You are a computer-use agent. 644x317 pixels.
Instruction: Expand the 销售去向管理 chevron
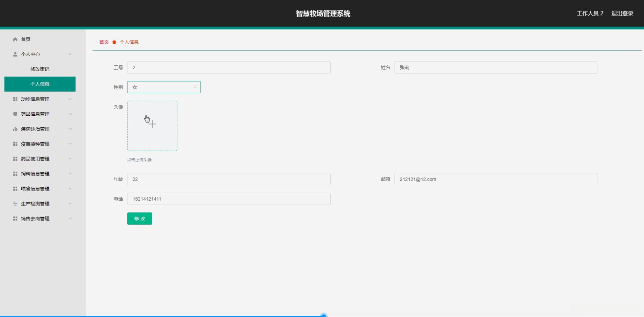pos(70,218)
